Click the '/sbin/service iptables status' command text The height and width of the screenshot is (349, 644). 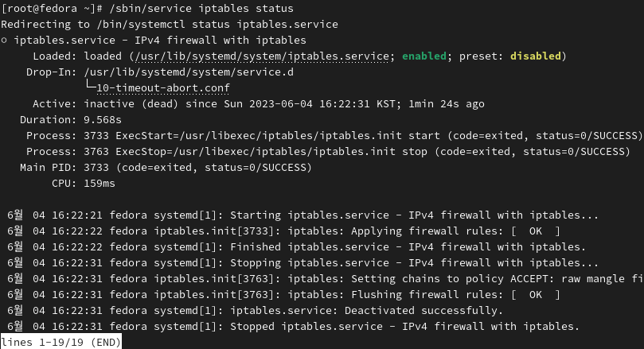[201, 9]
